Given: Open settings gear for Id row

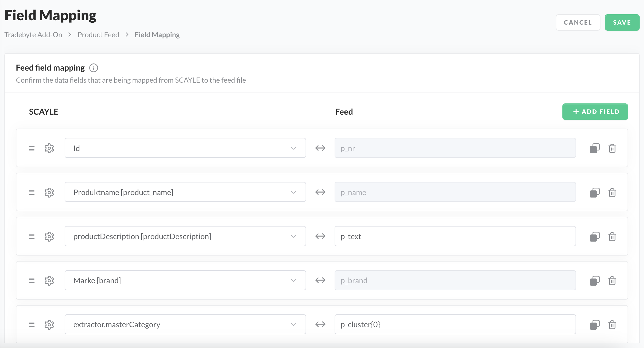Looking at the screenshot, I should [49, 148].
